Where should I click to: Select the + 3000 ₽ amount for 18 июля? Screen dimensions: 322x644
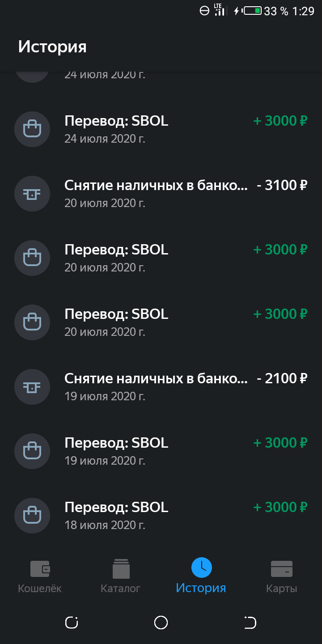coord(280,507)
